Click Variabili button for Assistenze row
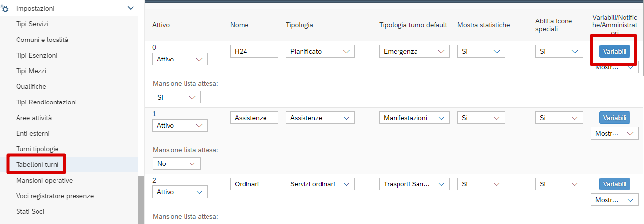 point(614,118)
